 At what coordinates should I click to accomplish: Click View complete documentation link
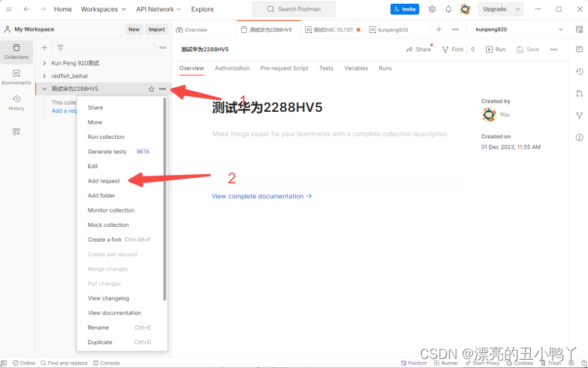pos(261,196)
